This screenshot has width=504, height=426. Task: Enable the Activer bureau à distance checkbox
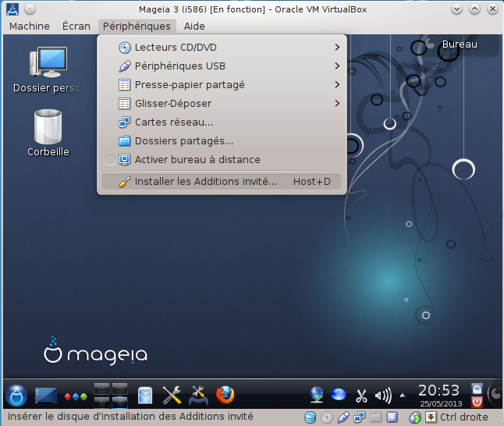point(109,160)
